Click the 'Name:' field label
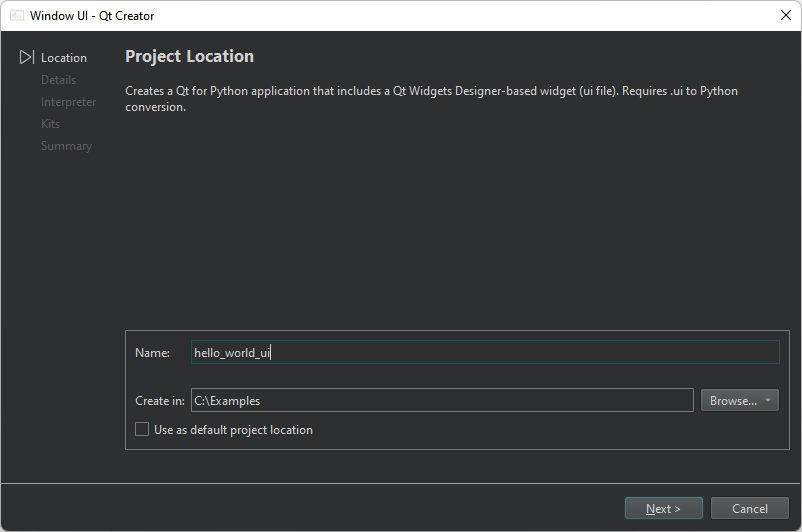Screen dimensions: 802x532 pos(152,352)
